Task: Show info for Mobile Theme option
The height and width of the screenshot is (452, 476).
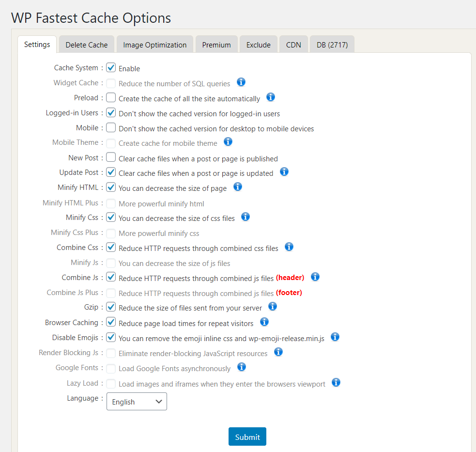Action: (x=228, y=141)
